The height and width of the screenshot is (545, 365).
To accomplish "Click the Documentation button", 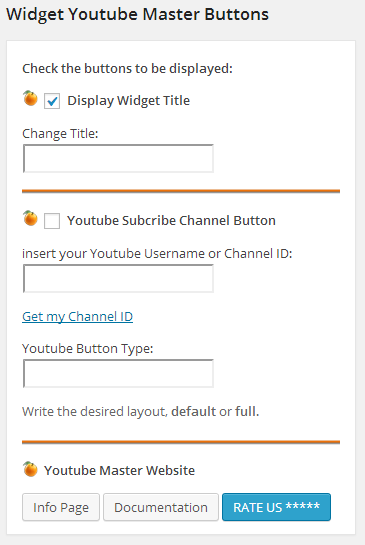I will (161, 507).
